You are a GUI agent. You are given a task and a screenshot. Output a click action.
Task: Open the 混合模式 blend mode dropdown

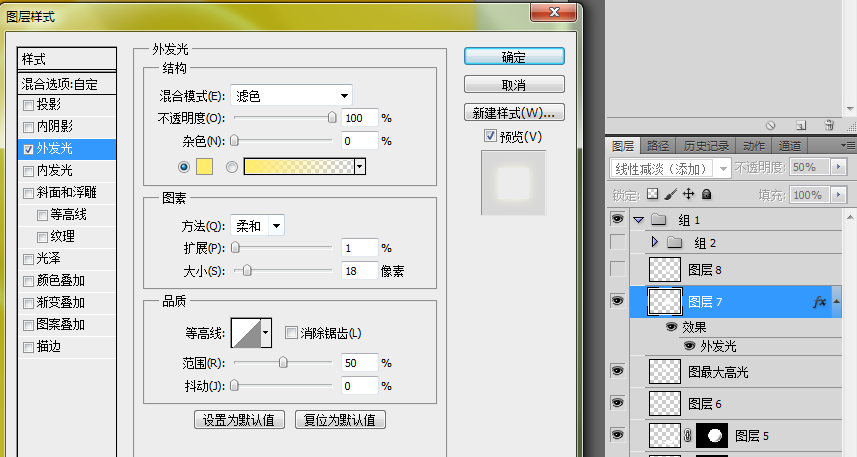click(x=291, y=96)
